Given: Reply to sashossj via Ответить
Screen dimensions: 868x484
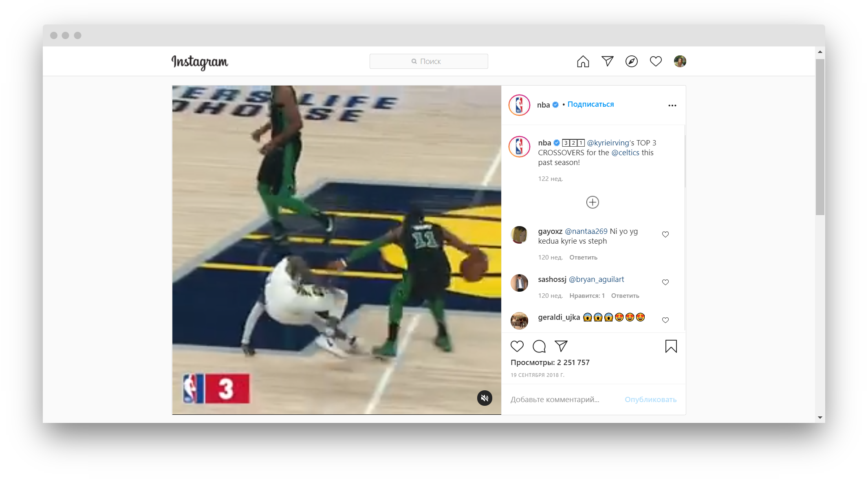Looking at the screenshot, I should coord(625,296).
